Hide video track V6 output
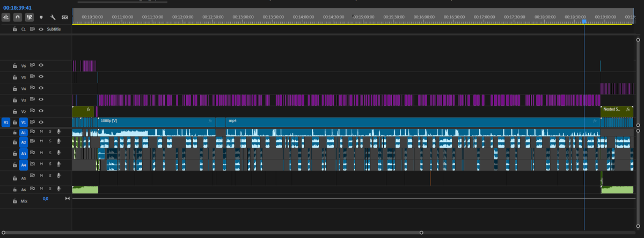The width and height of the screenshot is (644, 238). (41, 66)
